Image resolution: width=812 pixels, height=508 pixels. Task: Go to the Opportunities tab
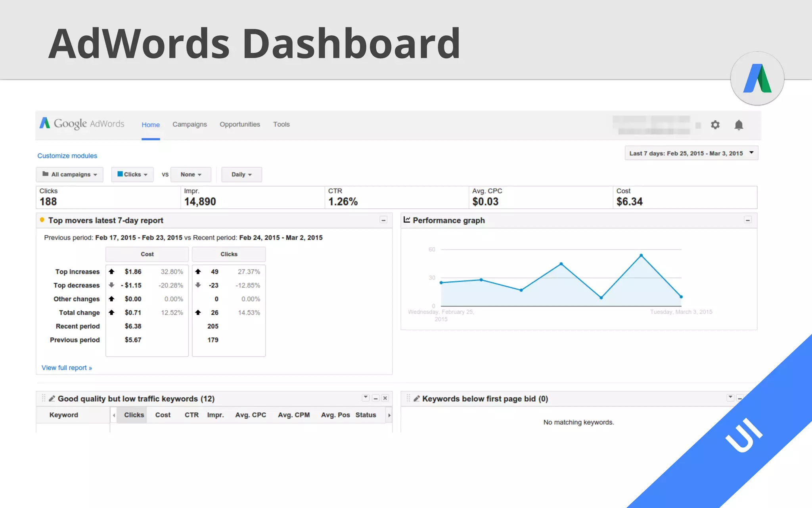pyautogui.click(x=240, y=124)
